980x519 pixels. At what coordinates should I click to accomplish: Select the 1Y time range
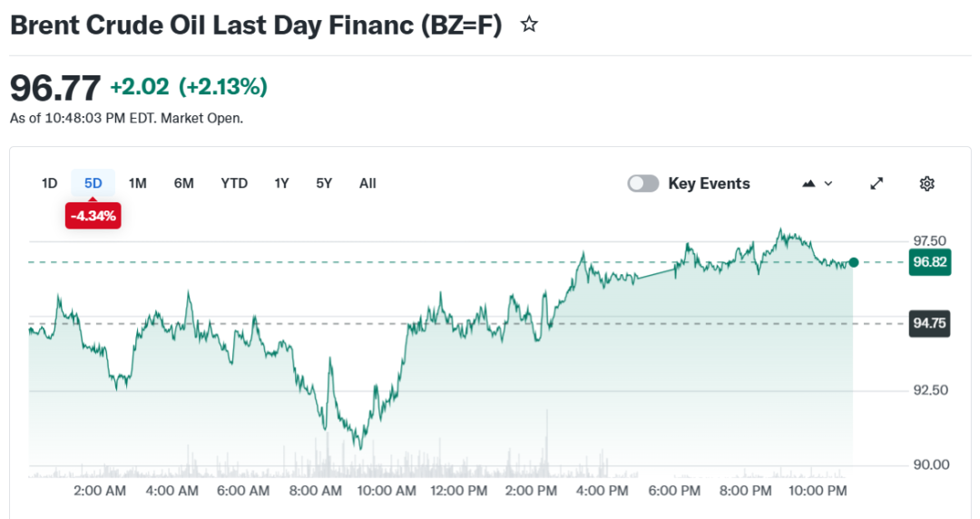tap(282, 183)
